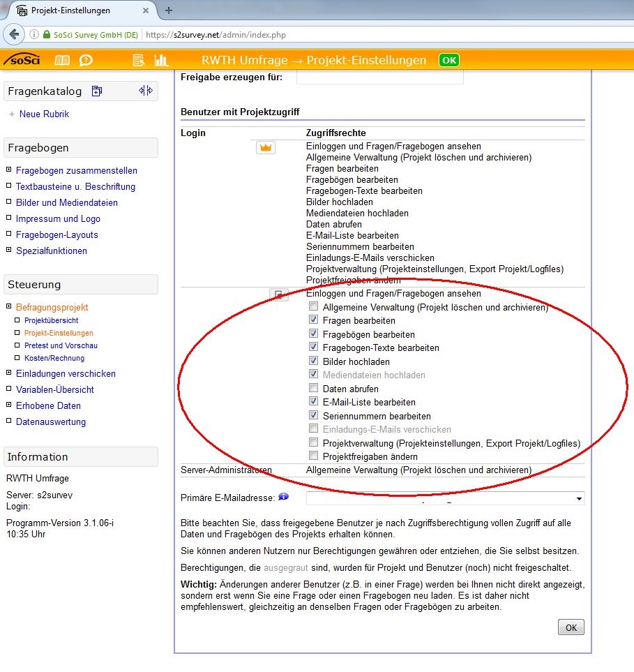Click the Steuerung section header
The height and width of the screenshot is (672, 634).
80,285
